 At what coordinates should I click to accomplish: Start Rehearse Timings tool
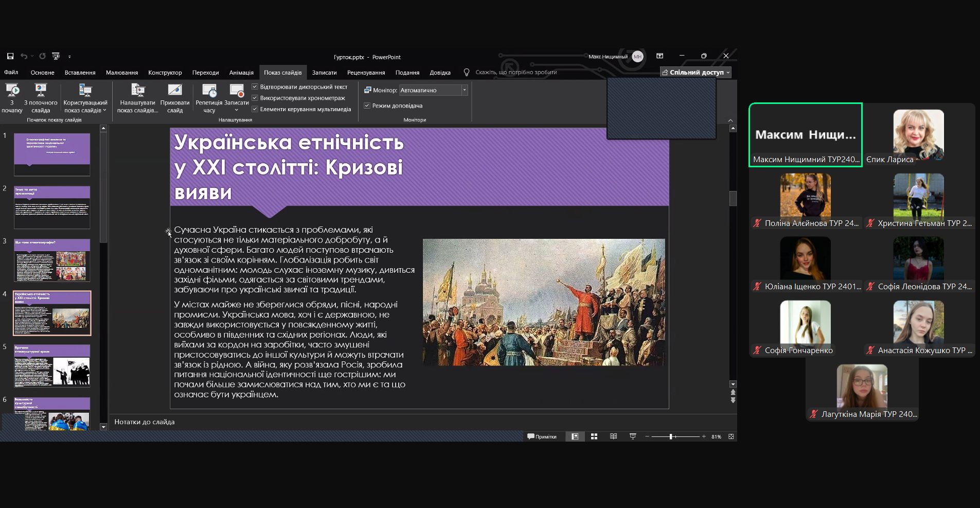click(209, 91)
